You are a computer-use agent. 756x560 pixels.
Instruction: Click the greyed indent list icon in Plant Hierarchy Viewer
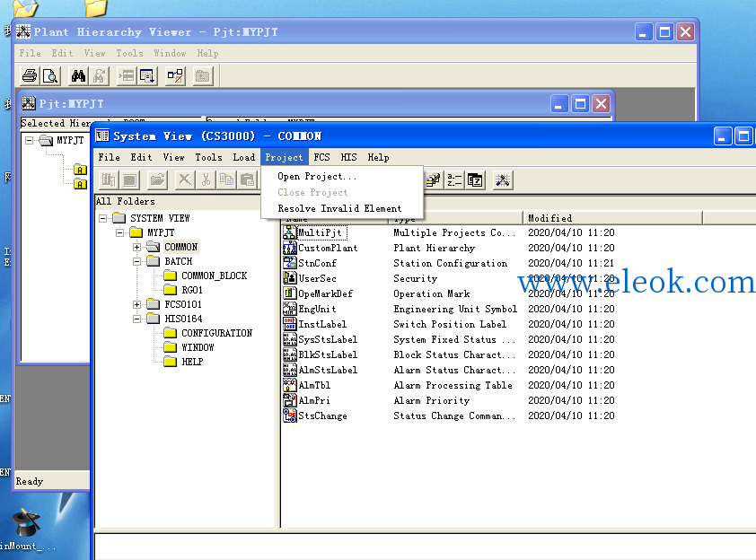pos(127,75)
